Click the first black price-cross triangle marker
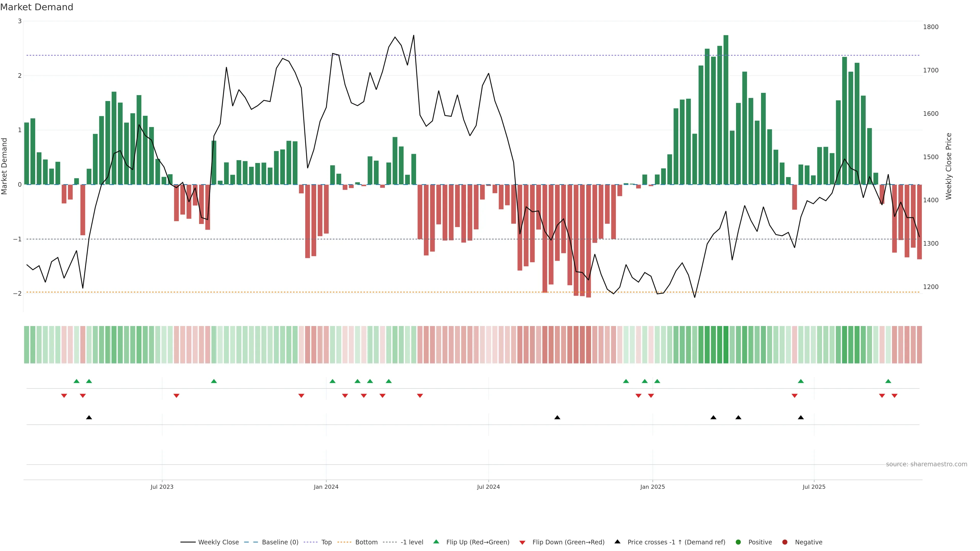 89,418
